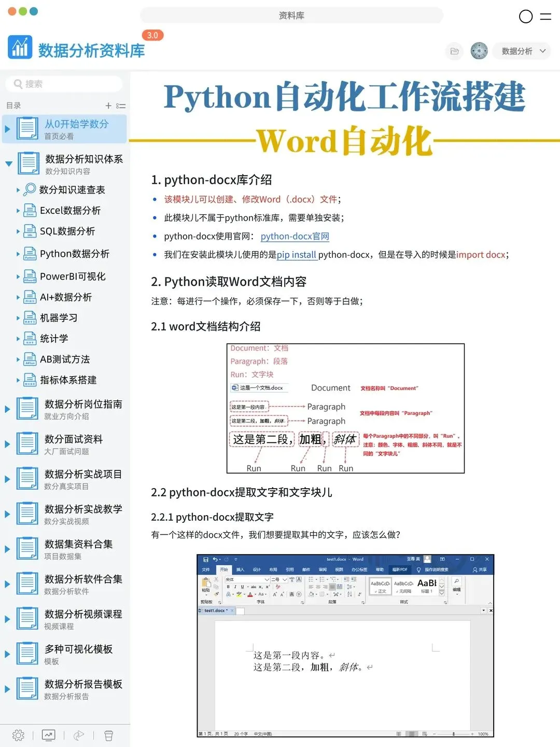The width and height of the screenshot is (560, 747).
Task: Open the 统计学 tree entry
Action: 54,339
